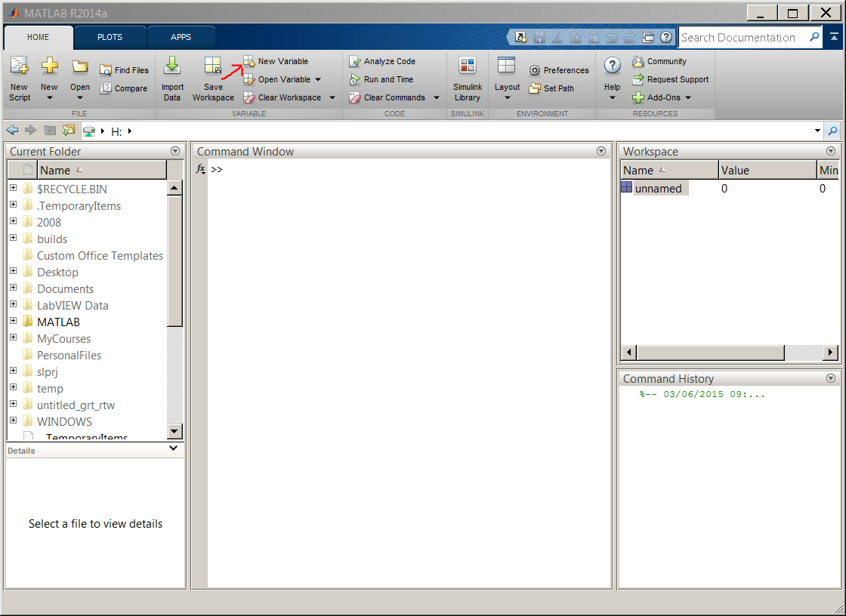
Task: Click the Browse for folder icon
Action: pos(69,131)
